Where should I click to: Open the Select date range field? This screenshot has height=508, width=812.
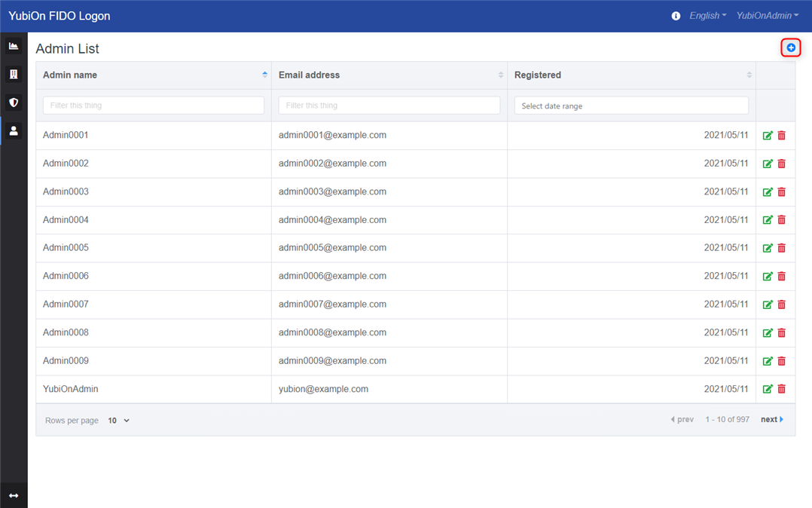(631, 106)
